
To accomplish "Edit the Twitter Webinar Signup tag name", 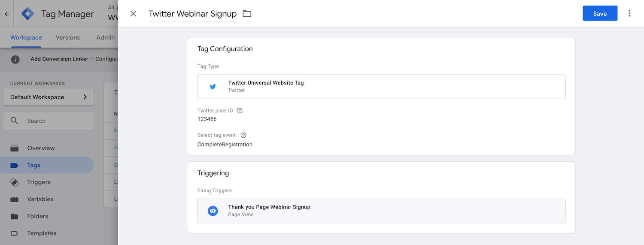I will pos(192,14).
